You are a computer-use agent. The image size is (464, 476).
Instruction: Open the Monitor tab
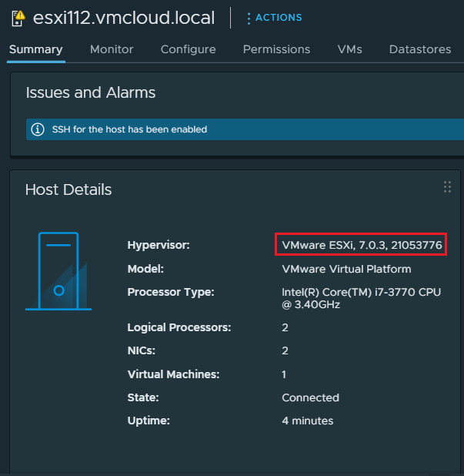point(112,49)
